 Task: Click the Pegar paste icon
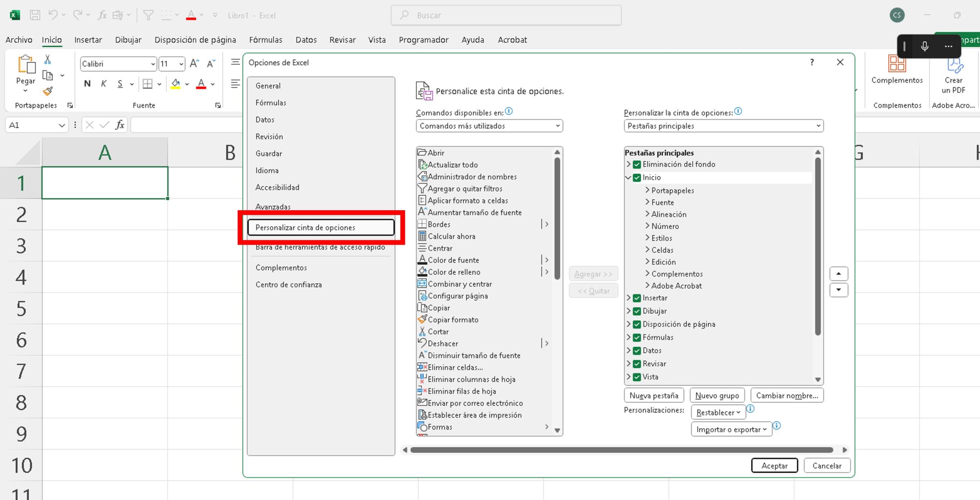[26, 65]
